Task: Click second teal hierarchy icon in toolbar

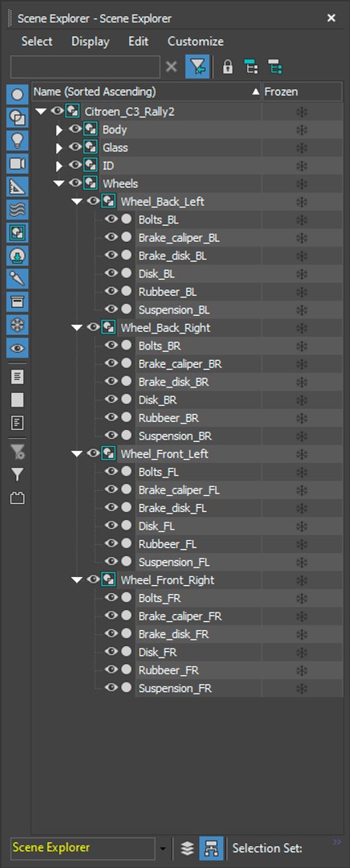Action: (275, 68)
